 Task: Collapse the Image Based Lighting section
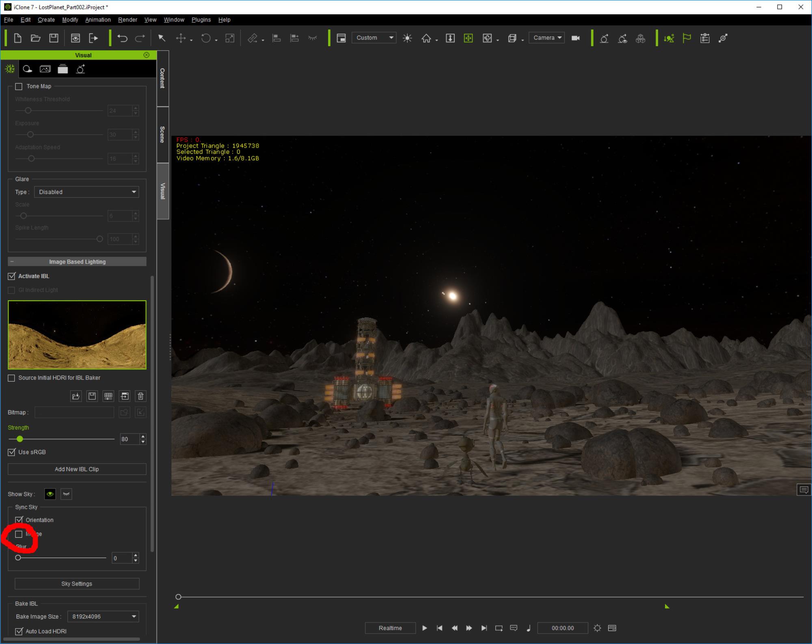(x=77, y=262)
